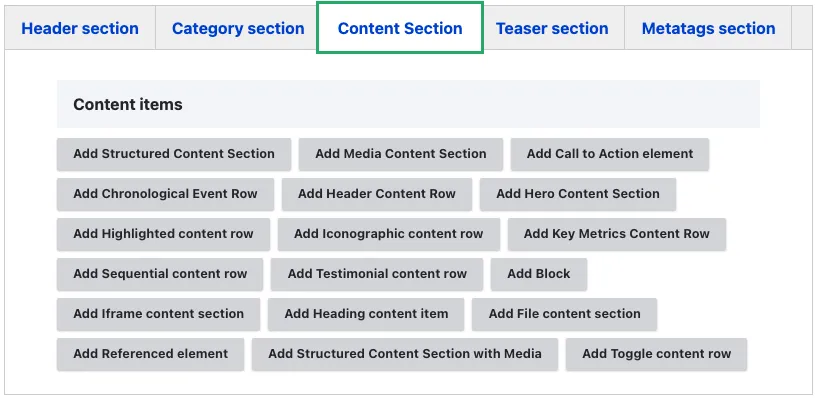Click the Add Block button

(x=538, y=274)
